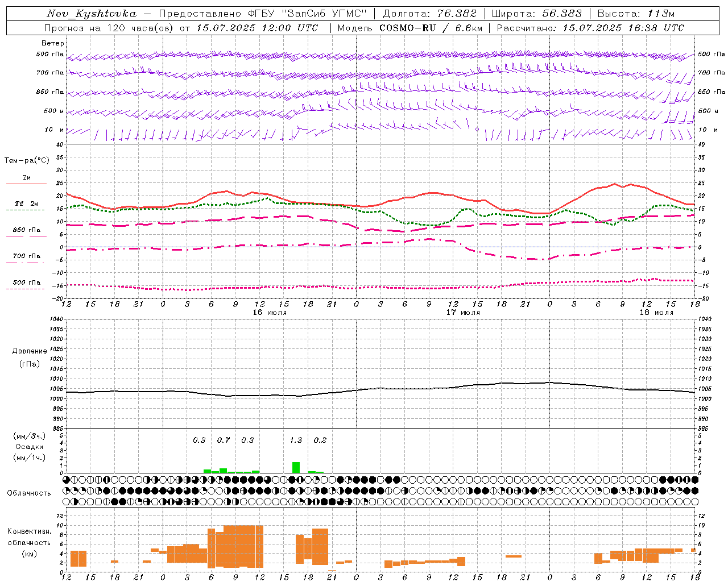Click the dashed 850 гПа temperature legend line
728x582 pixels.
coord(26,236)
